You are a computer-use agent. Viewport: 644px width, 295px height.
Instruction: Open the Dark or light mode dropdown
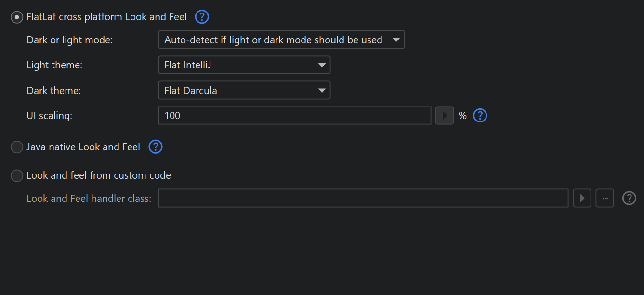pyautogui.click(x=281, y=40)
